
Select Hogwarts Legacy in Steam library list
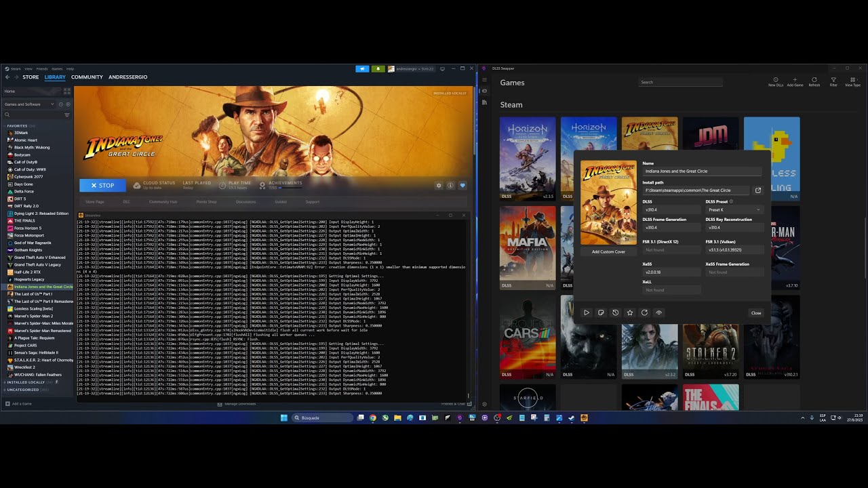(x=29, y=279)
